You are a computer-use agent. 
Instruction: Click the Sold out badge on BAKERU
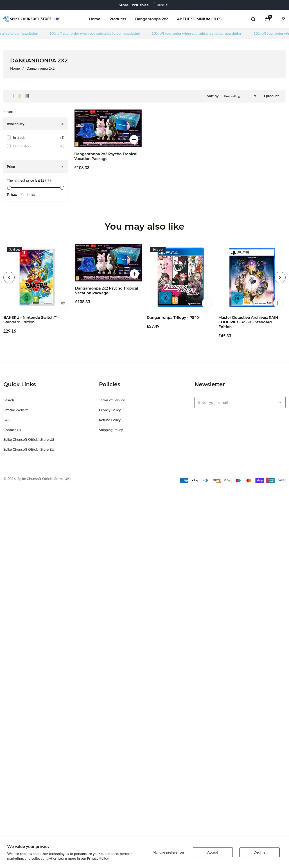(14, 250)
